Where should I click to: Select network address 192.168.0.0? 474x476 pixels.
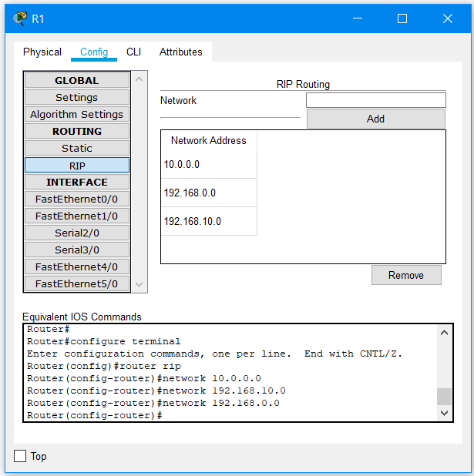(x=208, y=193)
